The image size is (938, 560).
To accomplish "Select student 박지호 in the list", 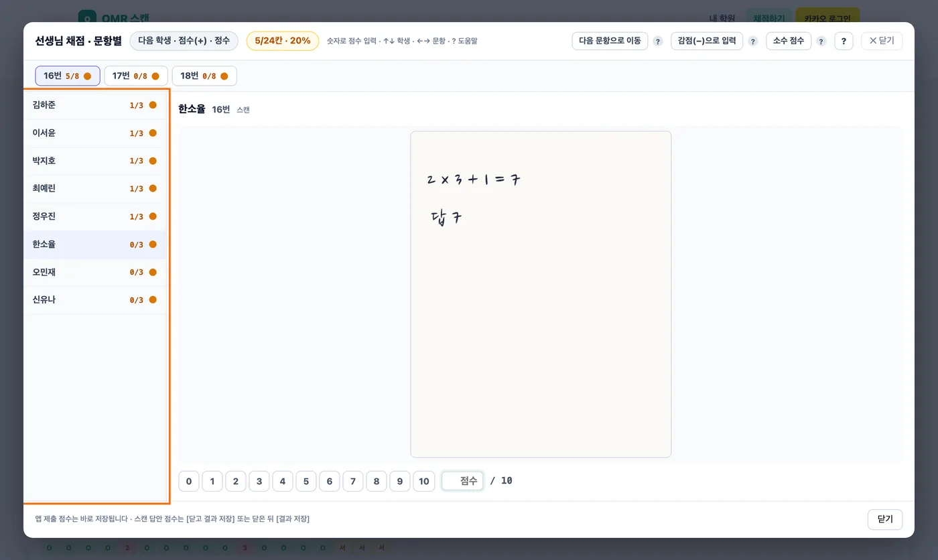I will click(95, 161).
